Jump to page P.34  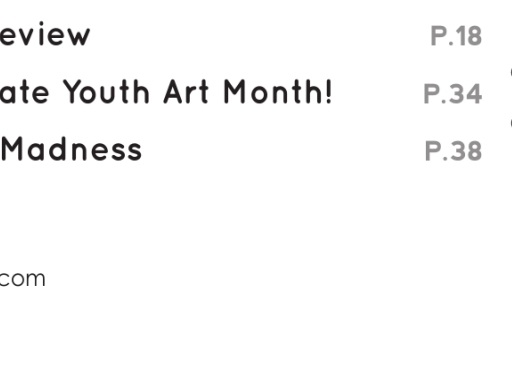452,94
